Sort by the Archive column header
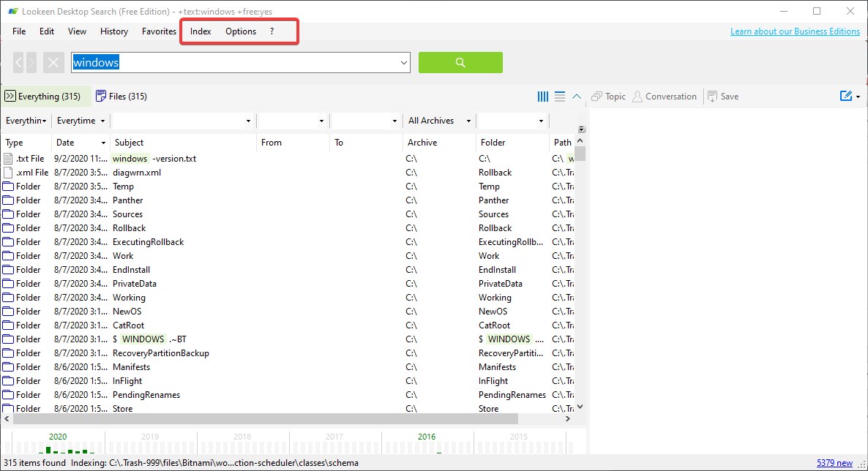This screenshot has height=471, width=868. pyautogui.click(x=439, y=142)
